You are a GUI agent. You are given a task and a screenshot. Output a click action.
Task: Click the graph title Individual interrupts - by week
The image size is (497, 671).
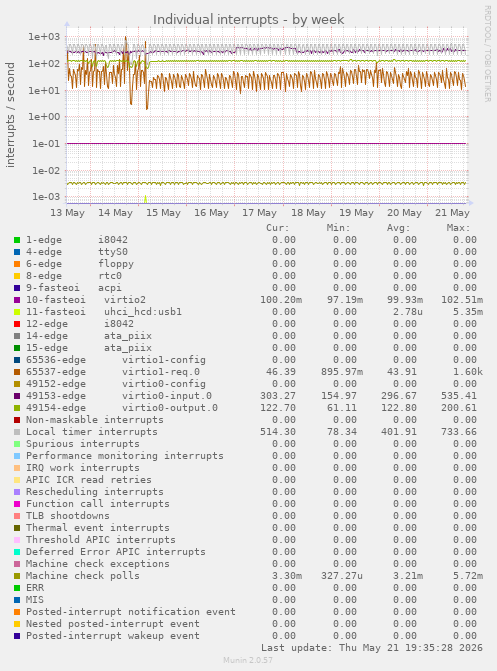tap(248, 19)
